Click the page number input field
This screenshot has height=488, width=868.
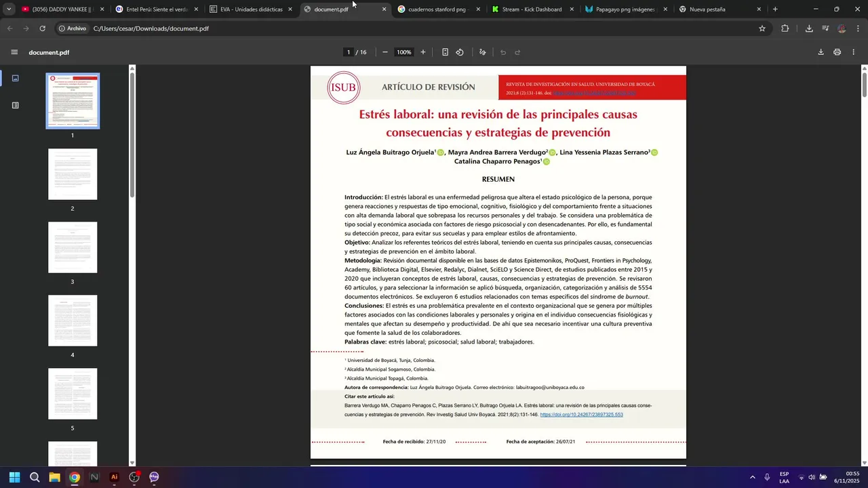tap(349, 52)
